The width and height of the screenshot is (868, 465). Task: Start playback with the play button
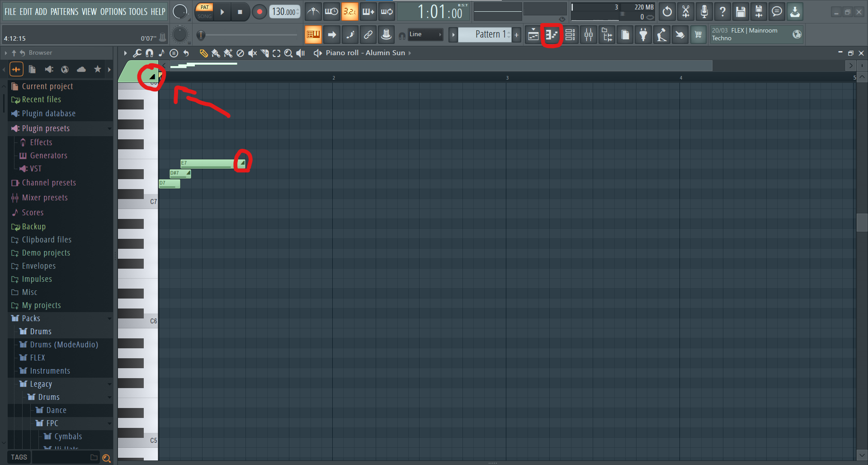tap(222, 12)
